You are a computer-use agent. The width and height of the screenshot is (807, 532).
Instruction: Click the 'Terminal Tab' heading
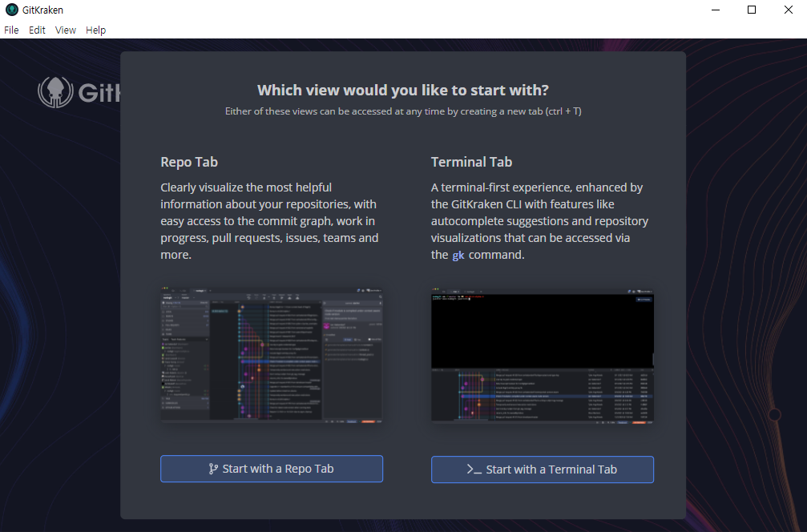coord(471,162)
